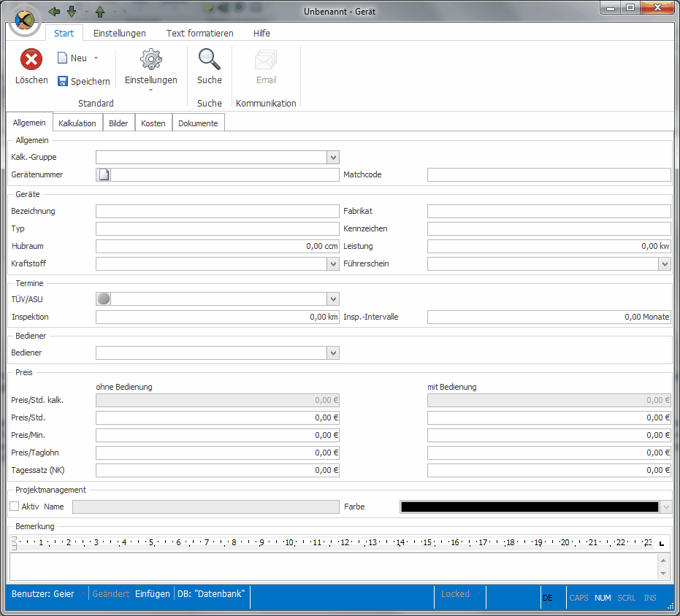
Task: Click the Tagessatz (NK) ohne Bedienung field
Action: (217, 470)
